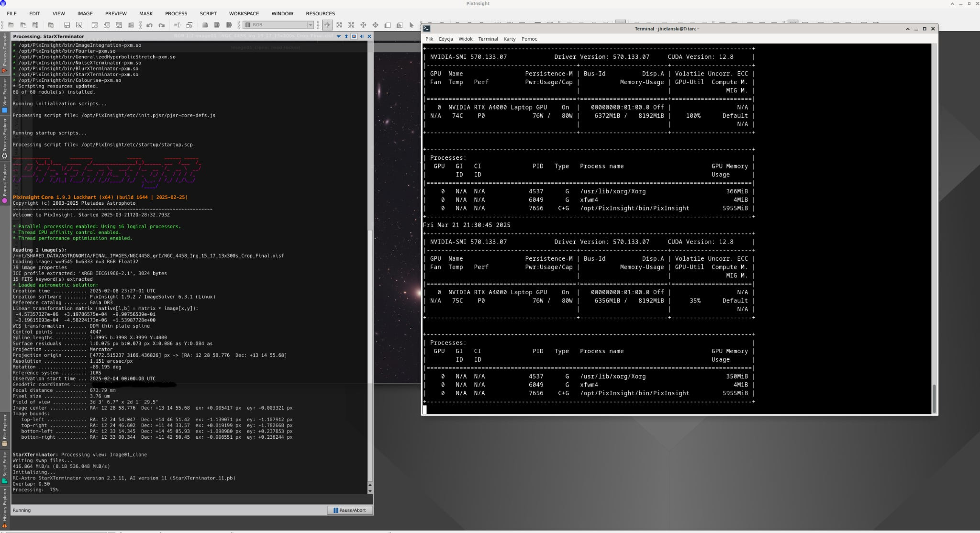Open the Edycja menu in Terminal
Viewport: 980px width, 533px height.
pyautogui.click(x=445, y=39)
